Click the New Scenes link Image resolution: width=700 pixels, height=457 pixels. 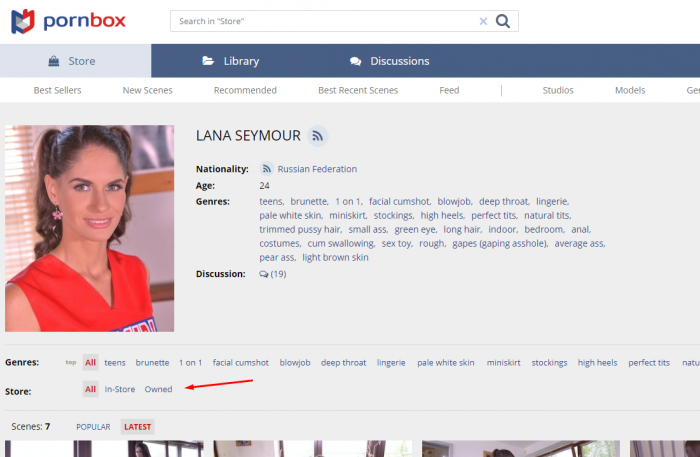(x=147, y=90)
